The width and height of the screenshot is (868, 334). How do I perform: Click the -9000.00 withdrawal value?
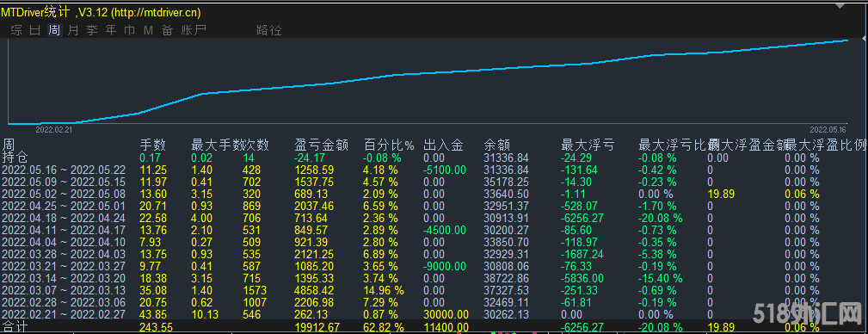tap(446, 266)
